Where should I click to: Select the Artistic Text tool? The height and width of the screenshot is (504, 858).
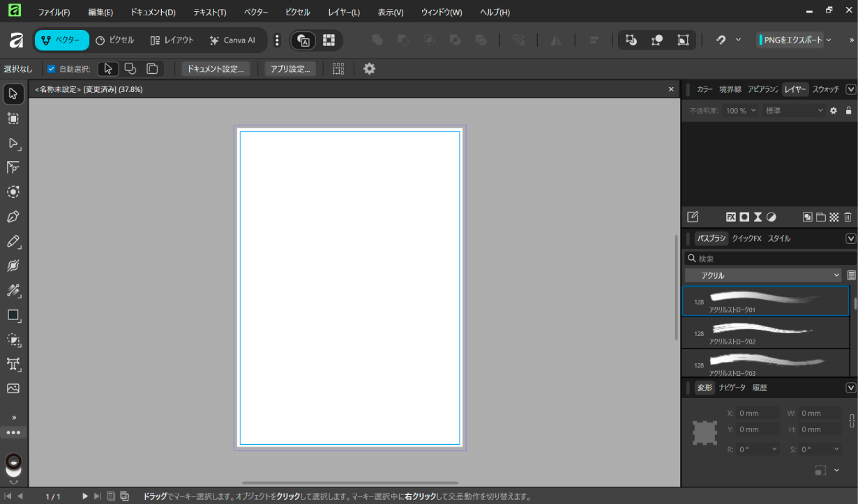13,364
